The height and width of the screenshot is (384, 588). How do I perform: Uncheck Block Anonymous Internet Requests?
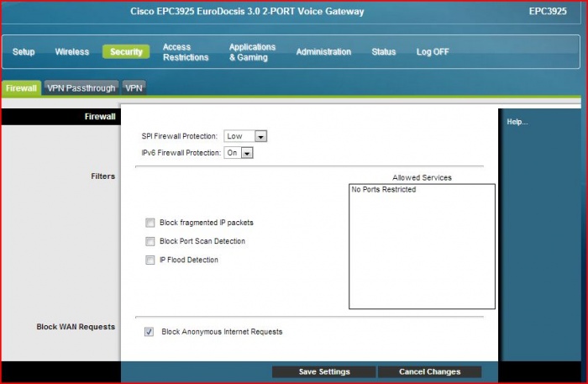(149, 332)
